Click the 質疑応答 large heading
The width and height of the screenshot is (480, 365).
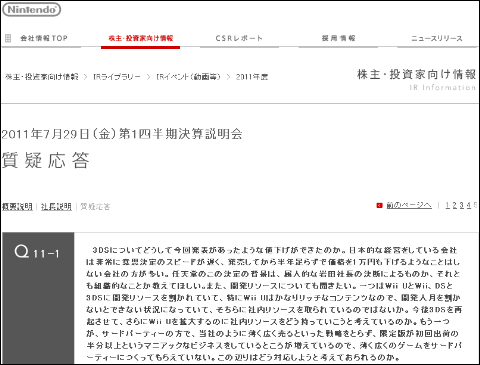point(46,160)
